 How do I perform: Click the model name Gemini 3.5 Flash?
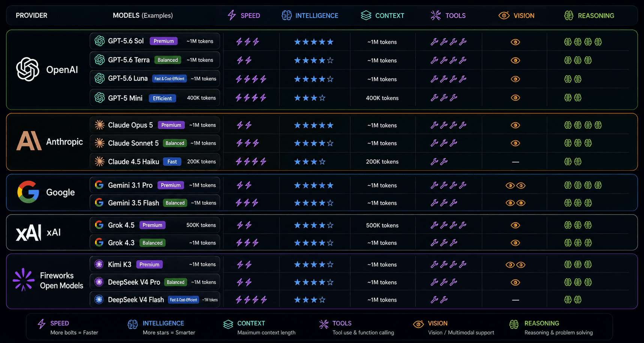pyautogui.click(x=133, y=203)
